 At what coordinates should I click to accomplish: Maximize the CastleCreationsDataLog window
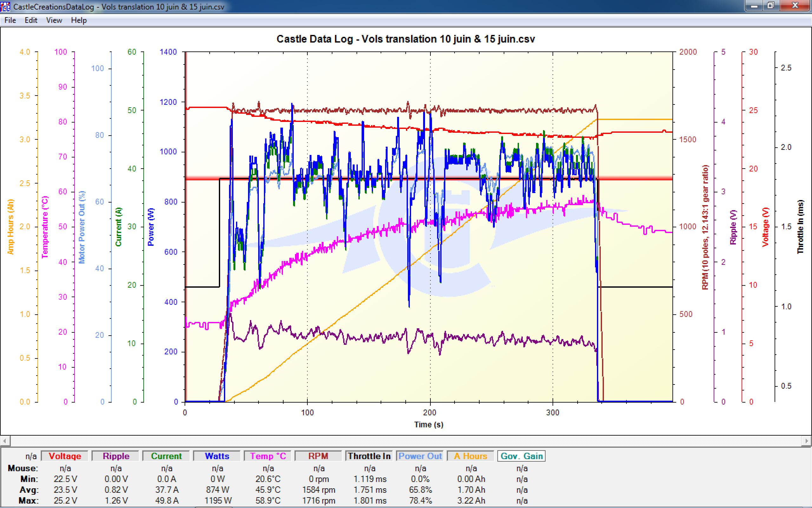(770, 6)
